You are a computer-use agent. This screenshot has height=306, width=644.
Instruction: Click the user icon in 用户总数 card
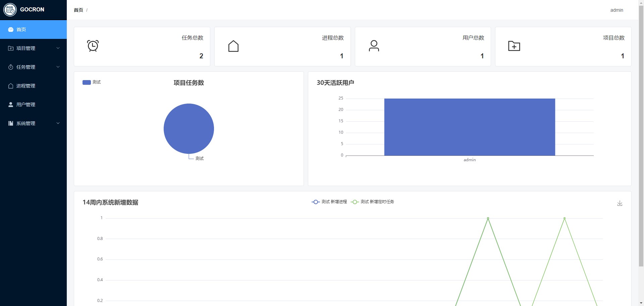point(374,46)
